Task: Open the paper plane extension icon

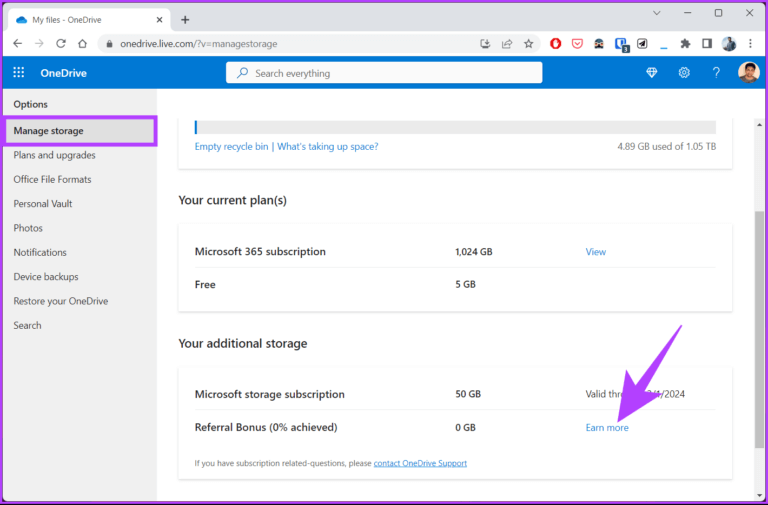Action: coord(642,44)
